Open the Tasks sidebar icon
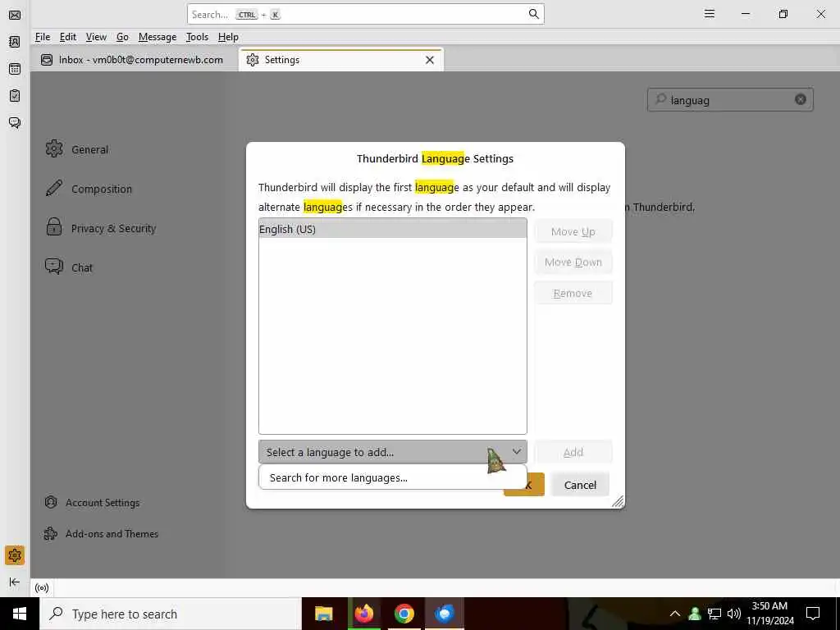This screenshot has height=630, width=840. (15, 95)
